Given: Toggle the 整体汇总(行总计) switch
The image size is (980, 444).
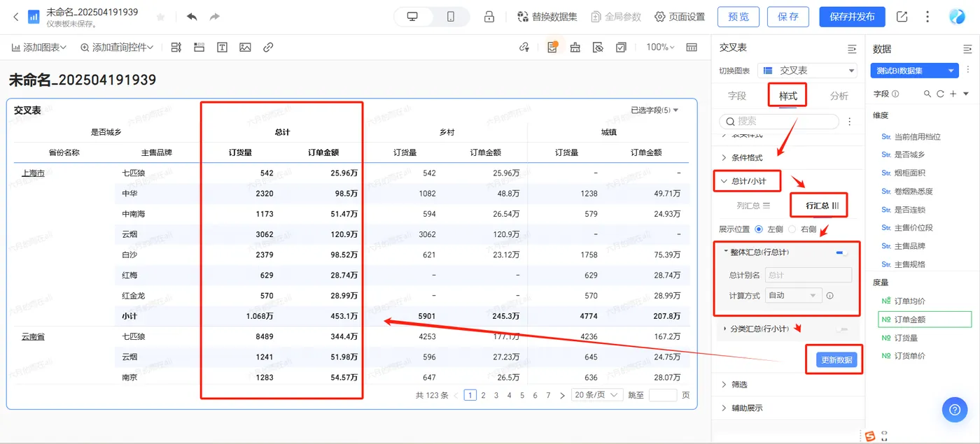Looking at the screenshot, I should click(x=841, y=252).
